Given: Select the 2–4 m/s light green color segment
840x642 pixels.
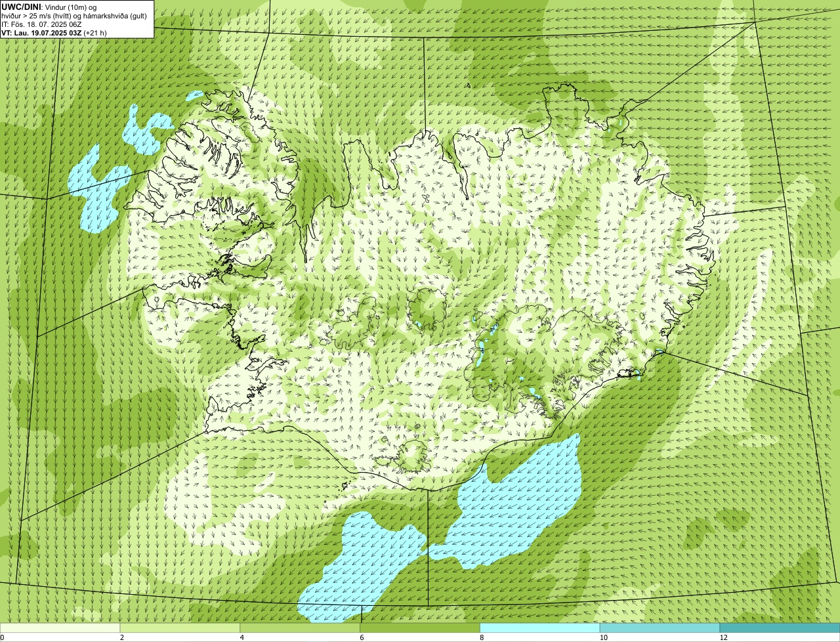Looking at the screenshot, I should click(180, 628).
